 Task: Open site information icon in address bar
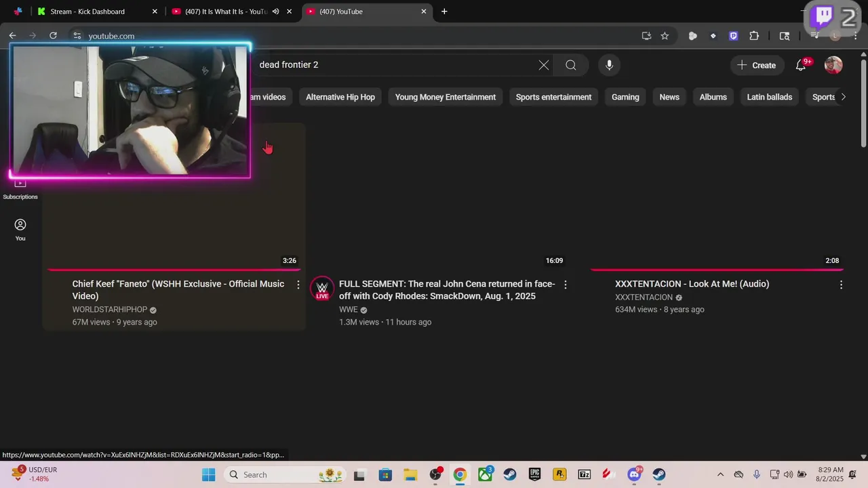[x=77, y=36]
